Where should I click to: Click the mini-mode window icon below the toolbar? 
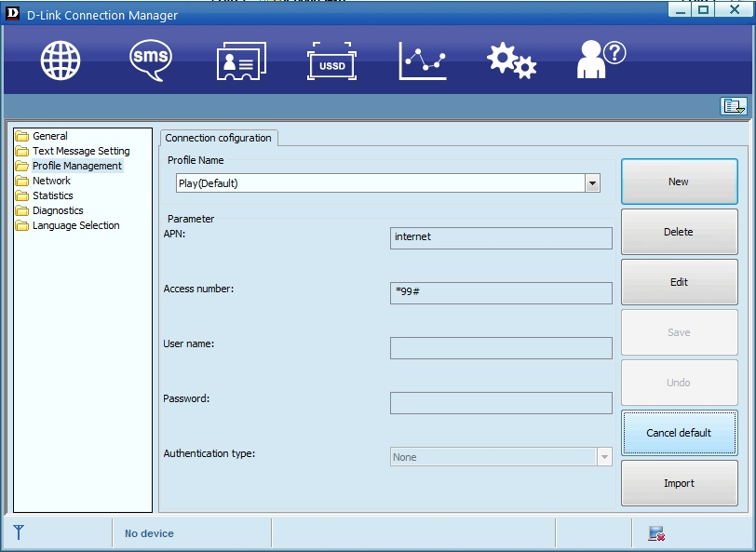point(734,106)
